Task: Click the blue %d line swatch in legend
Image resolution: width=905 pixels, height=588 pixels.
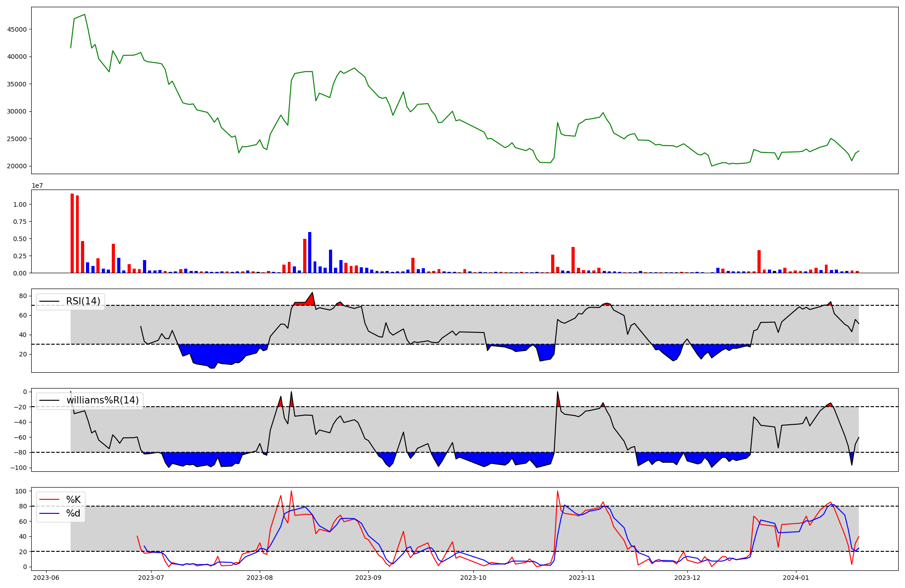Action: 49,513
